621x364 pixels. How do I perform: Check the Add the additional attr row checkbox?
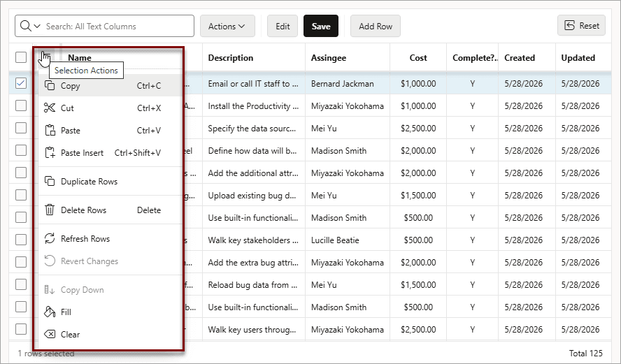click(x=21, y=173)
